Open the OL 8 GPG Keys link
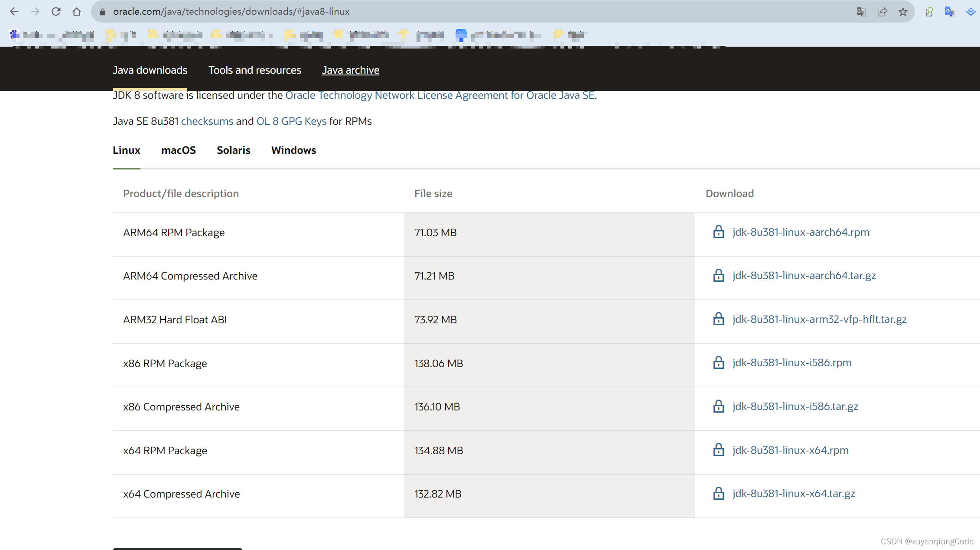 (291, 121)
